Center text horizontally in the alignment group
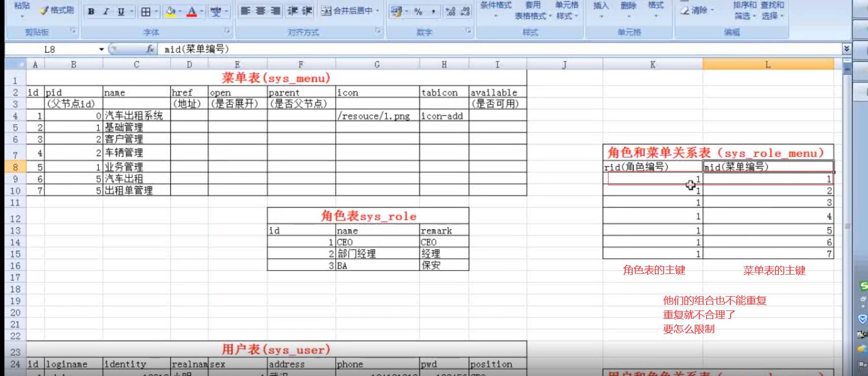The image size is (868, 376). coord(260,11)
